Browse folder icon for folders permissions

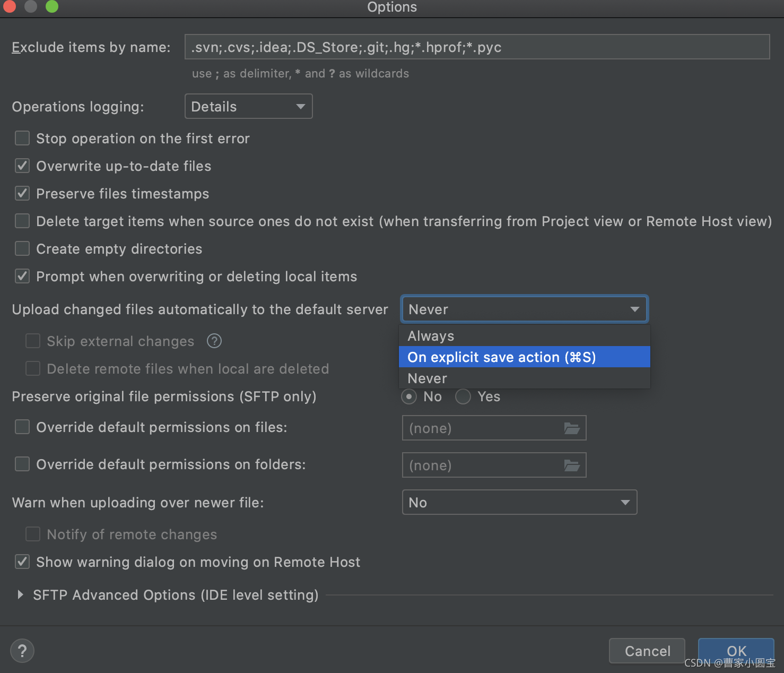click(x=572, y=465)
